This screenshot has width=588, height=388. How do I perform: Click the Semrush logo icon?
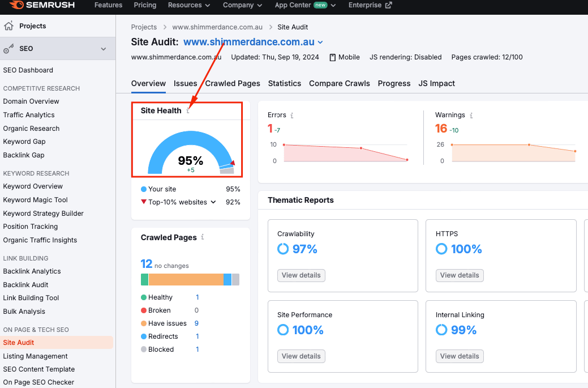pyautogui.click(x=17, y=5)
